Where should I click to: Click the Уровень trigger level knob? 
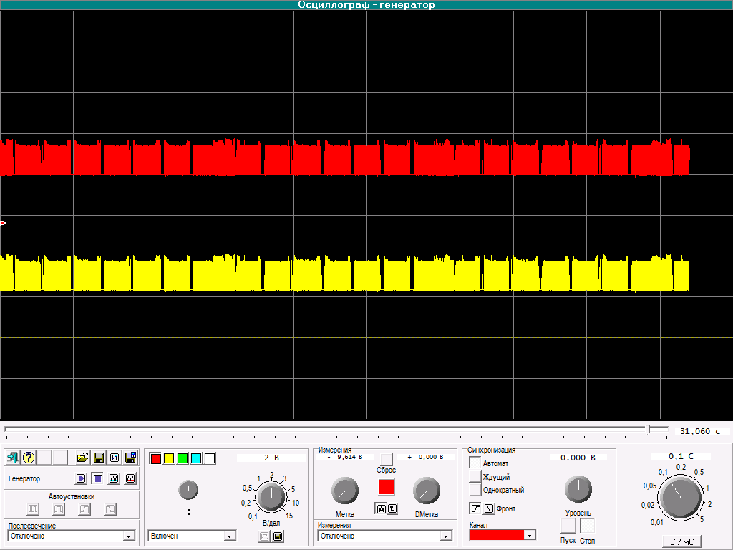click(x=578, y=489)
